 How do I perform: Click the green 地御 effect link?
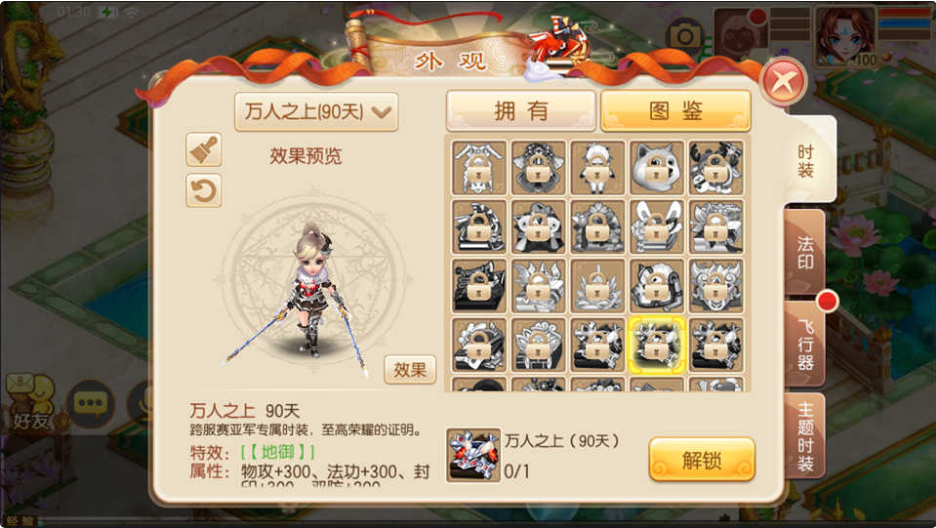pyautogui.click(x=278, y=452)
